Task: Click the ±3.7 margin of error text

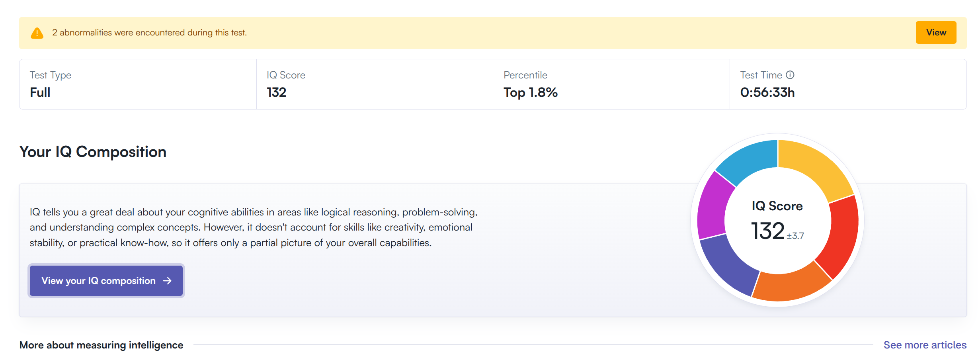Action: [x=795, y=236]
